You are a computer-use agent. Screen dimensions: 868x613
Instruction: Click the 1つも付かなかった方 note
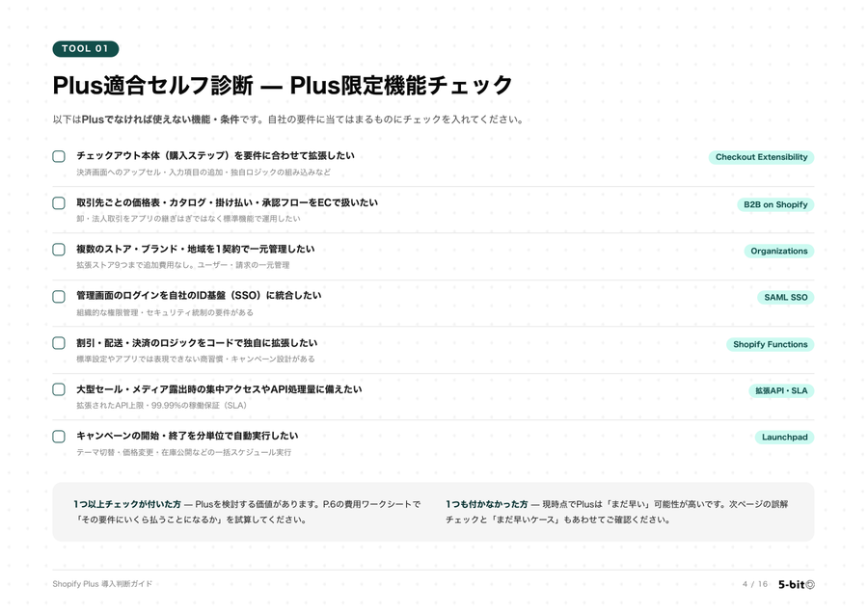point(616,512)
